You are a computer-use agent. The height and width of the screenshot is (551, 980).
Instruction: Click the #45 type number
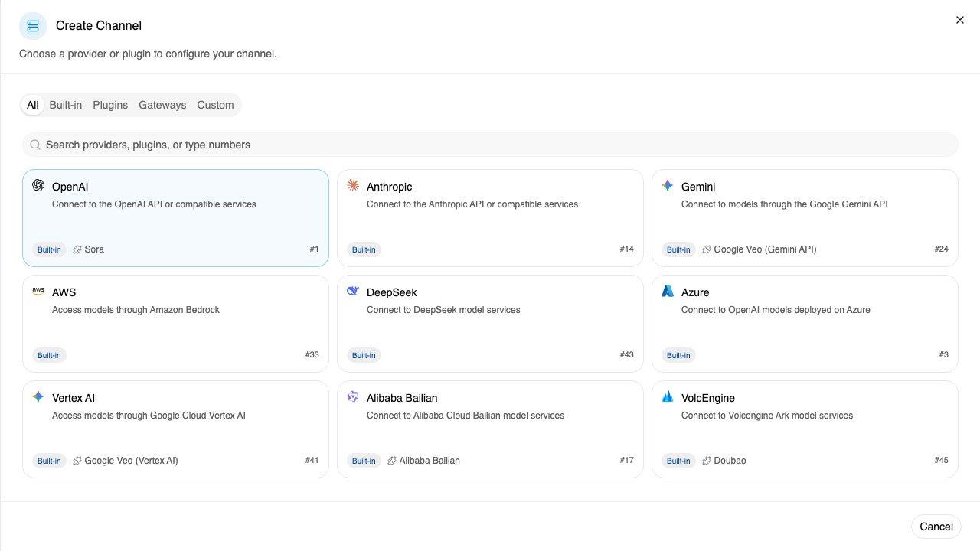click(941, 461)
